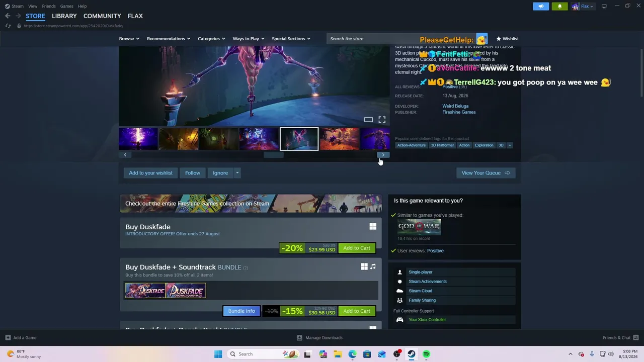Open the Weird Beluga developer link
This screenshot has width=644, height=362.
coord(455,106)
